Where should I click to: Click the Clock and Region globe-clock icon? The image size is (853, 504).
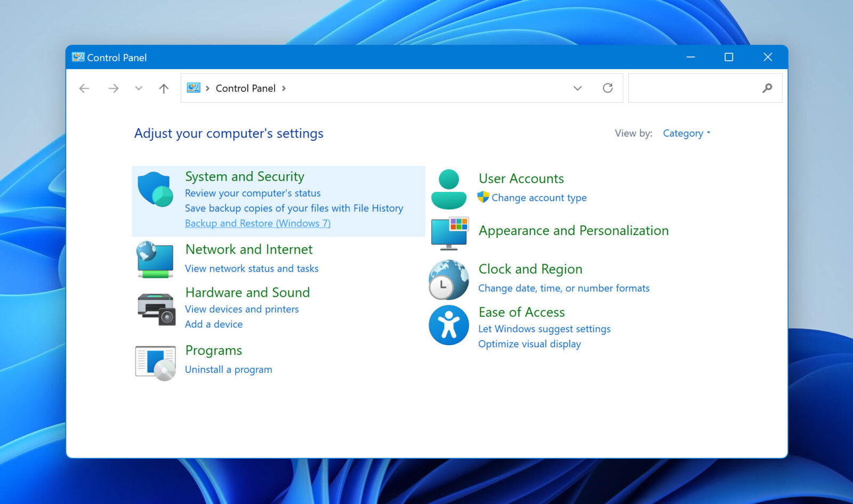448,280
